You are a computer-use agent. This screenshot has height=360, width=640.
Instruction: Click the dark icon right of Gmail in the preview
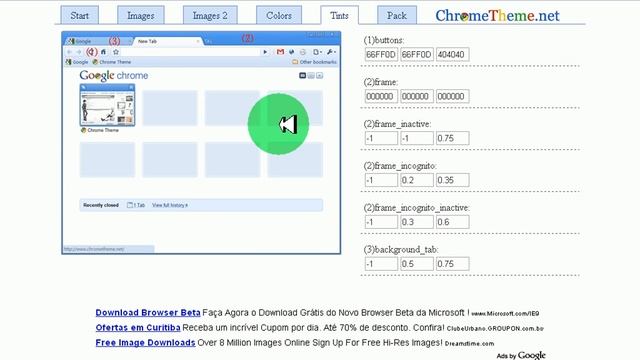[291, 52]
